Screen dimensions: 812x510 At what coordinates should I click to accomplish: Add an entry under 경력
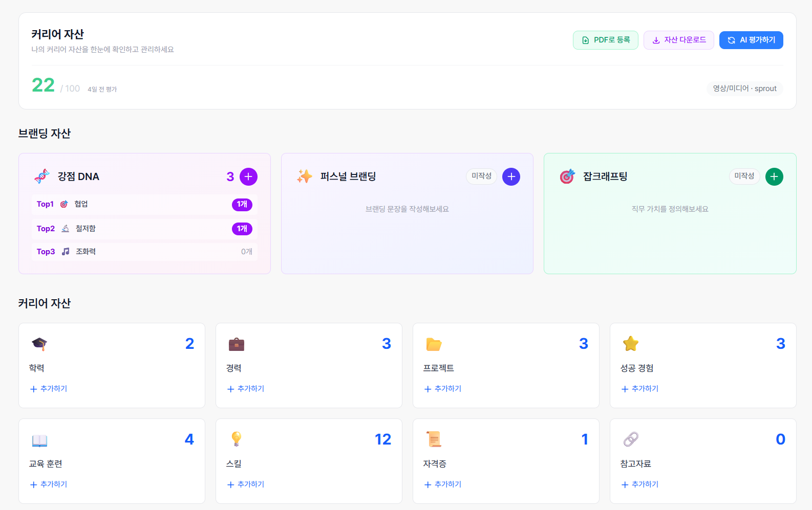246,389
